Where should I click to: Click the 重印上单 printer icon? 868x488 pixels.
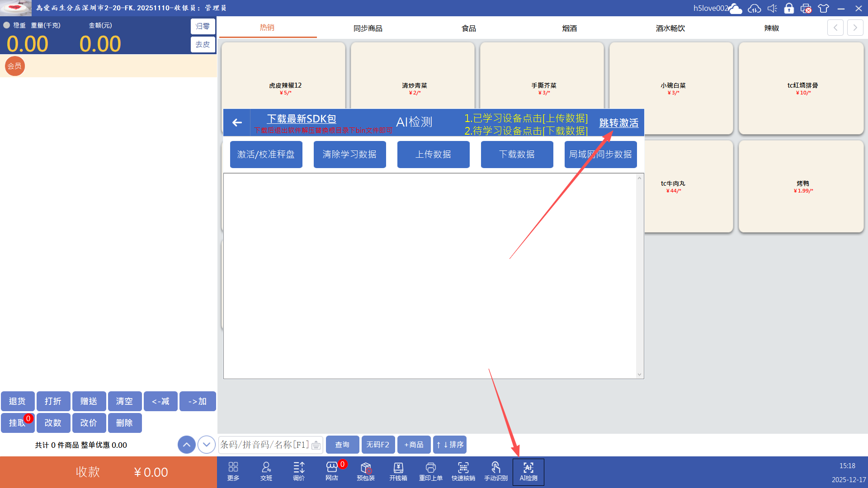tap(430, 471)
